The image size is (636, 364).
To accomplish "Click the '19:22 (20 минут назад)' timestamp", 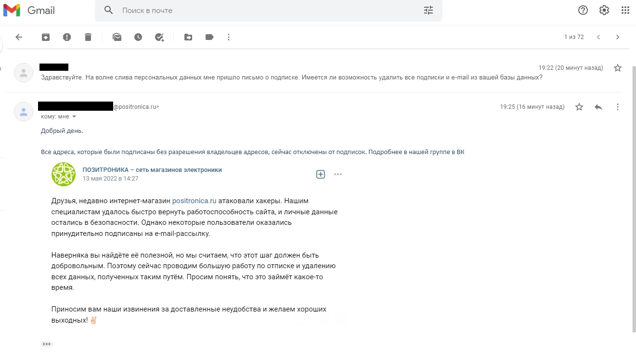I will pos(571,68).
